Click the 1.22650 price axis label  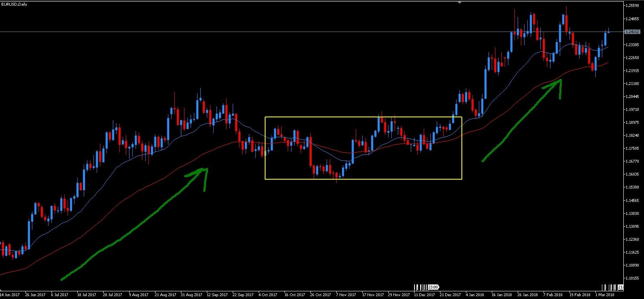pyautogui.click(x=632, y=57)
